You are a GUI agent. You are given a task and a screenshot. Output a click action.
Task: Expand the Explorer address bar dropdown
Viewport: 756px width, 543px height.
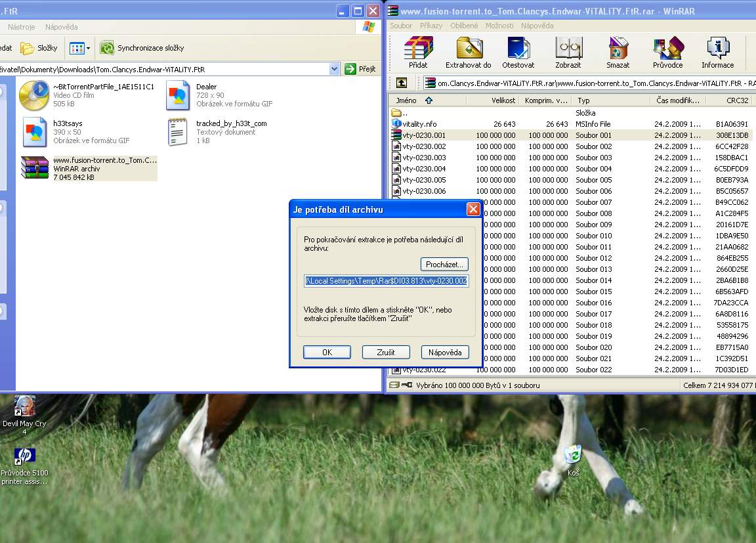click(335, 69)
